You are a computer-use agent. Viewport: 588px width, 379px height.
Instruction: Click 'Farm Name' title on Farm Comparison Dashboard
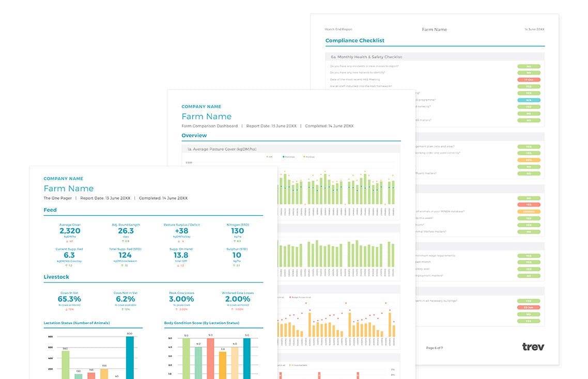coord(207,117)
